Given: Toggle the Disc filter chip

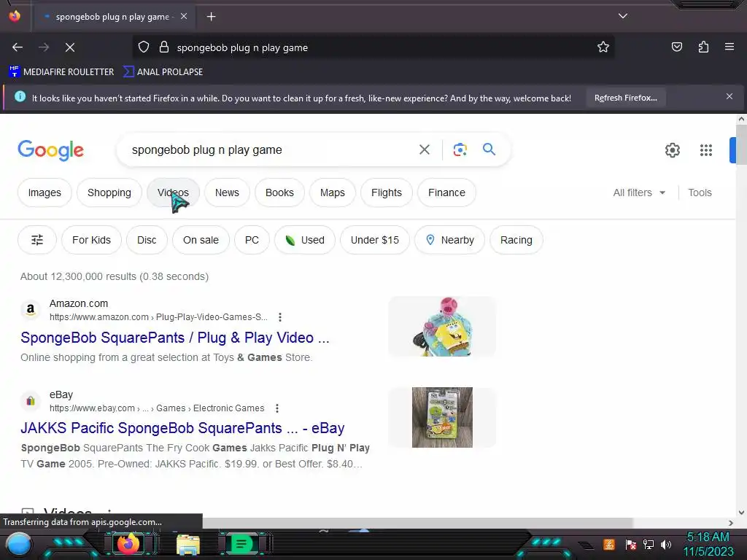Looking at the screenshot, I should 147,239.
